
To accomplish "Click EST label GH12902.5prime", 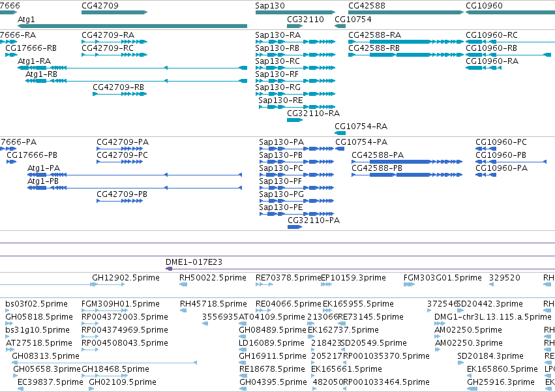I will (126, 278).
